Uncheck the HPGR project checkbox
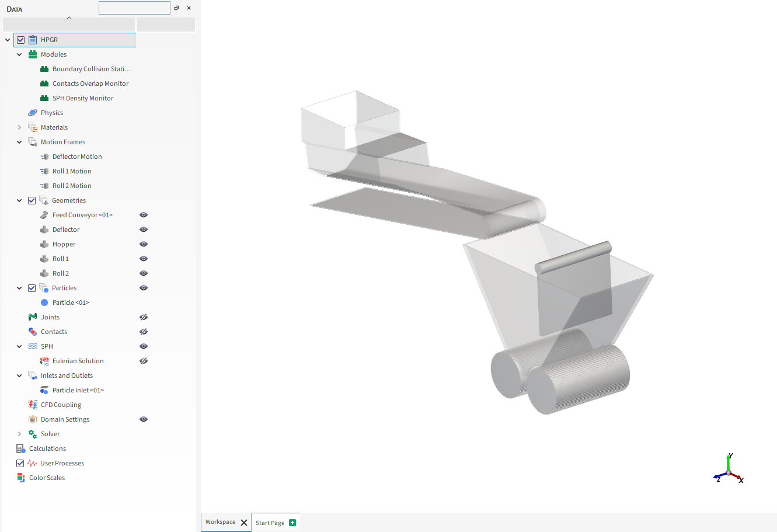This screenshot has width=777, height=532. pyautogui.click(x=21, y=40)
